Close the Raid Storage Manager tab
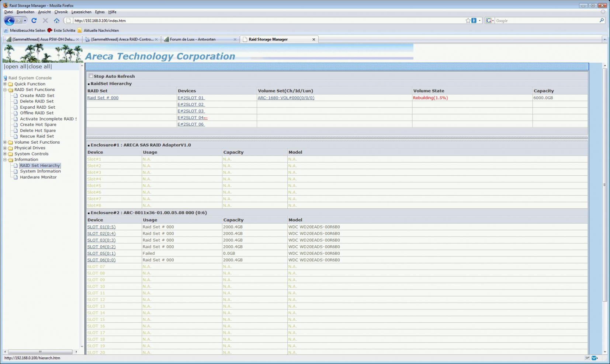The height and width of the screenshot is (364, 610). pyautogui.click(x=314, y=39)
